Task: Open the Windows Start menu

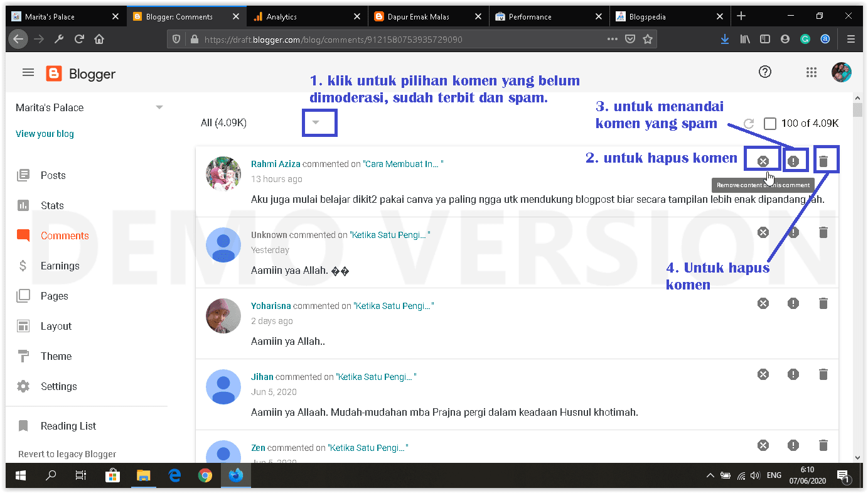Action: coord(21,475)
